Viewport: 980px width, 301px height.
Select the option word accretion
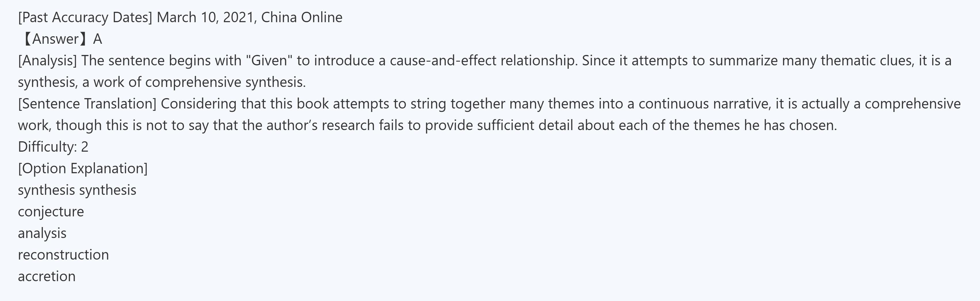point(47,277)
